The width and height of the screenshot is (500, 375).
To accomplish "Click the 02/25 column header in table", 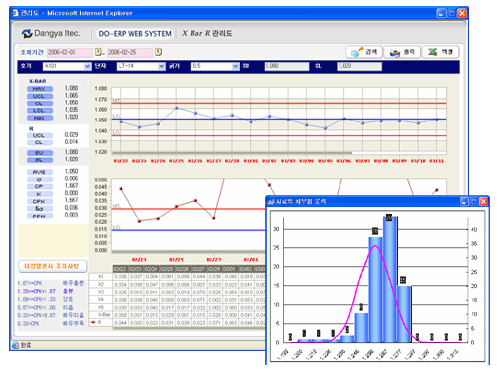I will [x=167, y=269].
